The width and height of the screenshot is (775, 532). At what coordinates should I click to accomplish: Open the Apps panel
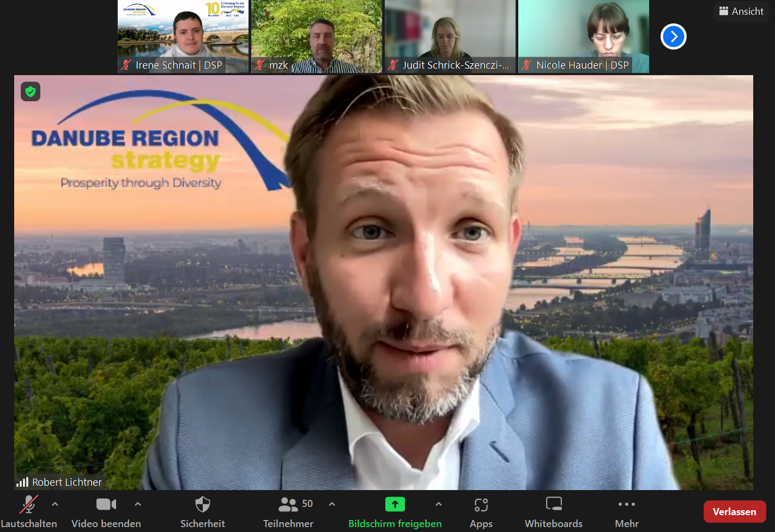pos(481,511)
